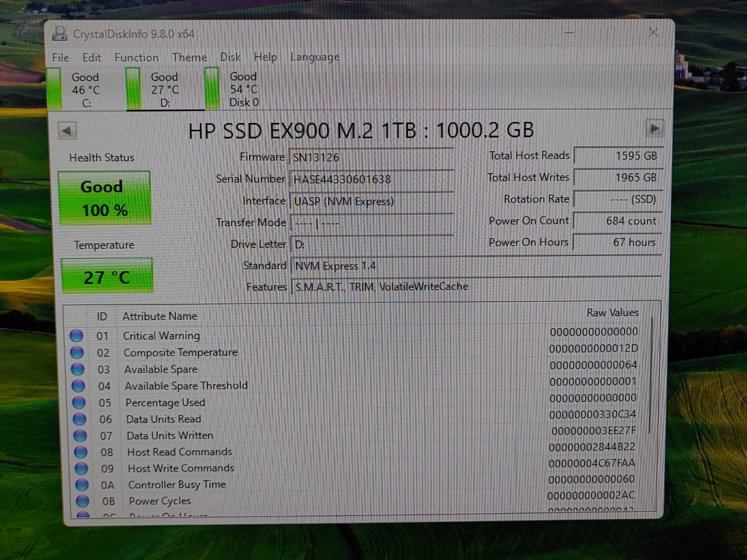The height and width of the screenshot is (560, 747).
Task: Select the Percentage Used attribute name
Action: point(165,402)
